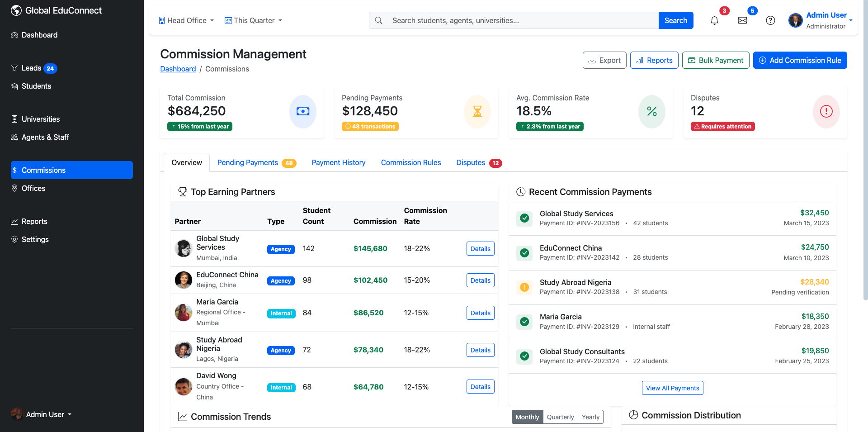868x432 pixels.
Task: Open the Commission Rules tab
Action: (x=411, y=162)
